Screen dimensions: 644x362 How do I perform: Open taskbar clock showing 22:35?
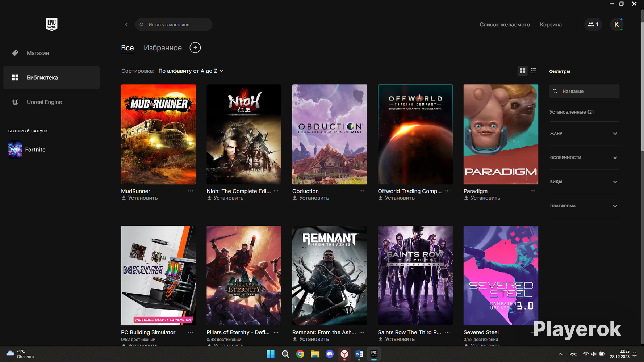point(620,354)
